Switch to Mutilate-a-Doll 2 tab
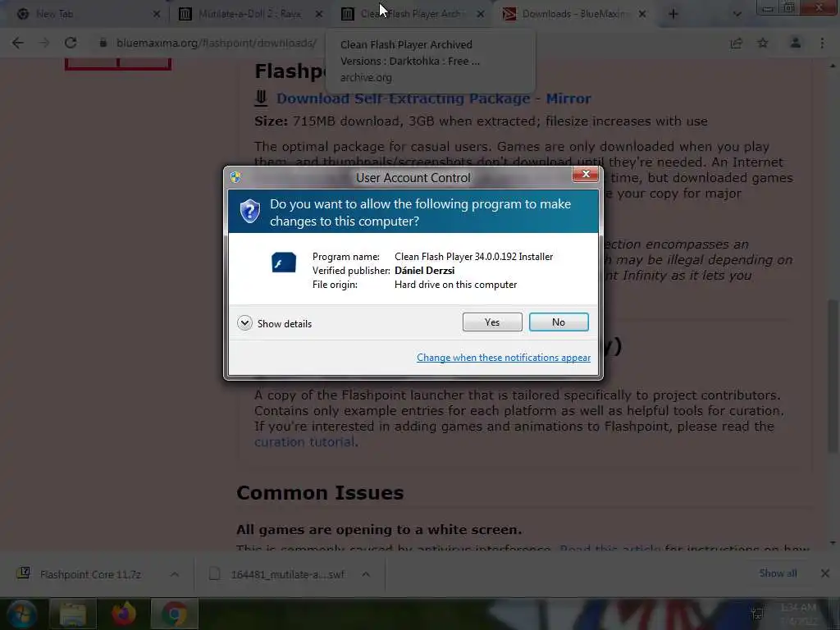Image resolution: width=840 pixels, height=630 pixels. point(249,14)
